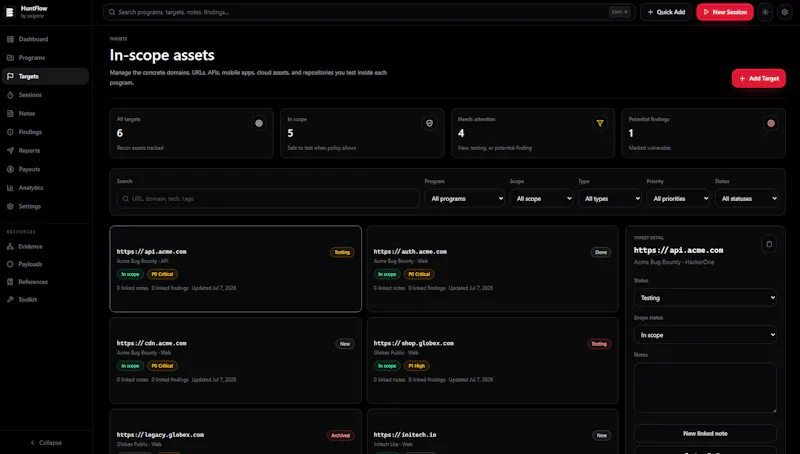
Task: Open the Analytics chart icon
Action: pyautogui.click(x=10, y=188)
